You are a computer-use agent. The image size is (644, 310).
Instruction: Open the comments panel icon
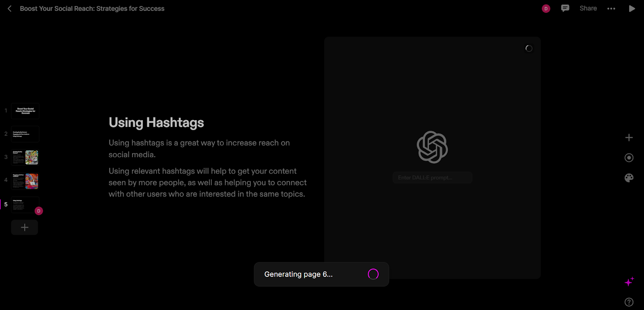point(565,8)
